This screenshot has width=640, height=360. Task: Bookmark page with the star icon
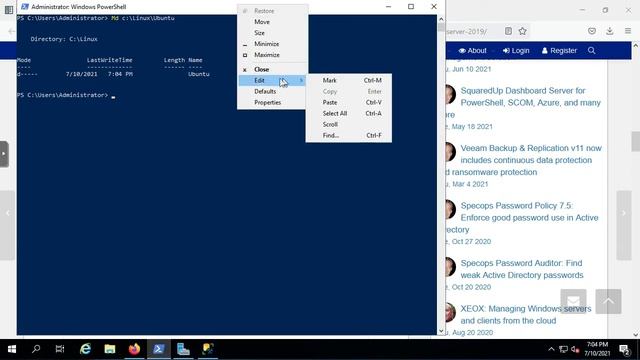pyautogui.click(x=522, y=31)
